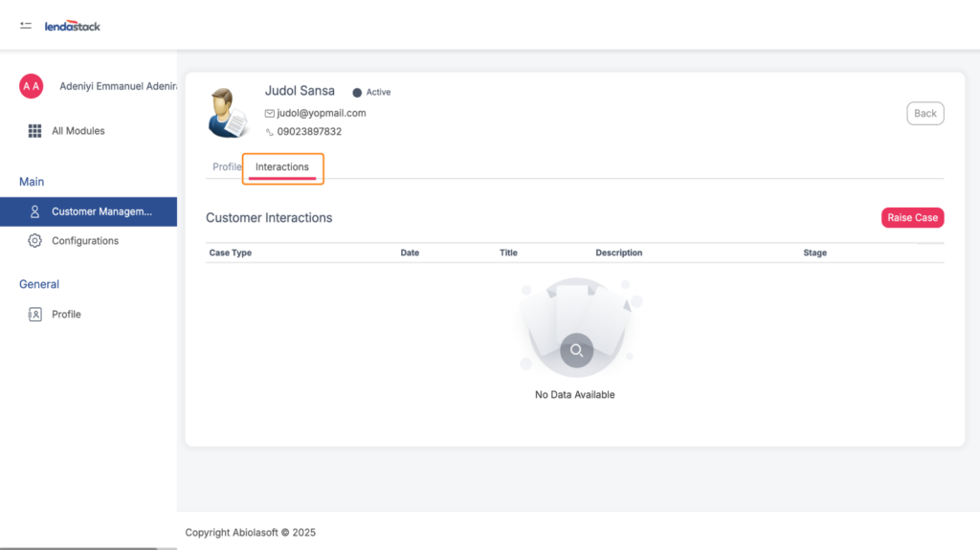Click the red AA user avatar

(x=32, y=86)
